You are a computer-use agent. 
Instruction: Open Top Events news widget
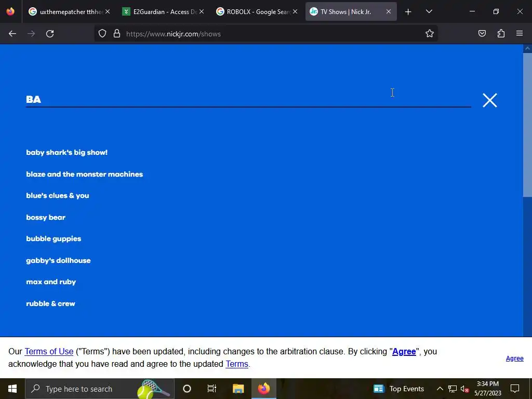pos(399,389)
